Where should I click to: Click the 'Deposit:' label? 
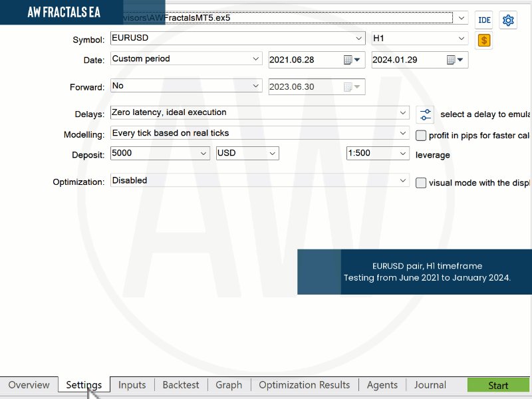pos(88,155)
